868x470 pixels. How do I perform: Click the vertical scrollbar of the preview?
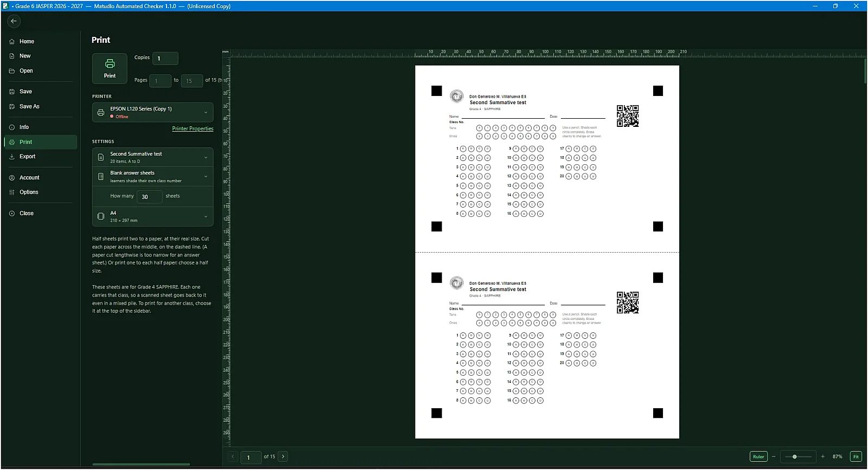point(865,71)
